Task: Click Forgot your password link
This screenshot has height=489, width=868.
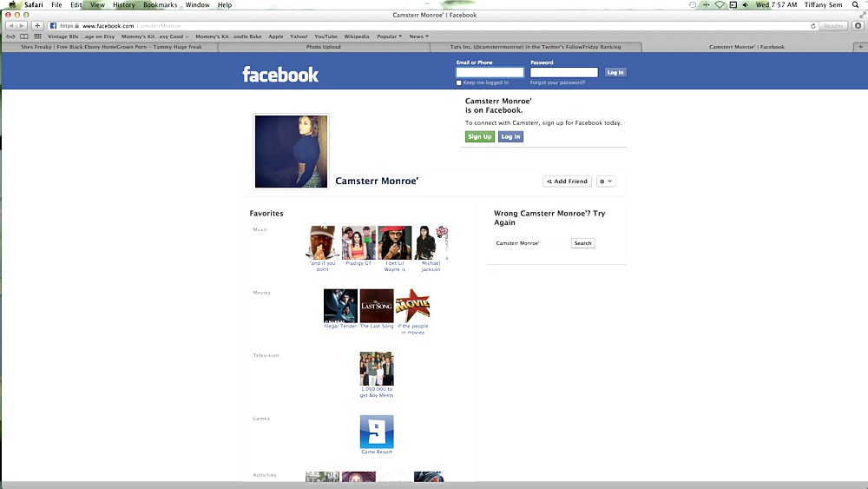Action: [557, 83]
